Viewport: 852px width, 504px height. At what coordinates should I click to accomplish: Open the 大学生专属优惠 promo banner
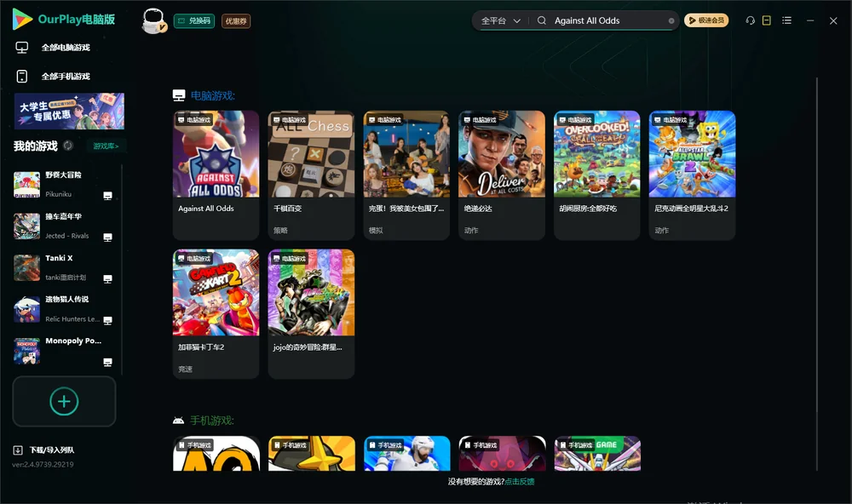click(69, 112)
